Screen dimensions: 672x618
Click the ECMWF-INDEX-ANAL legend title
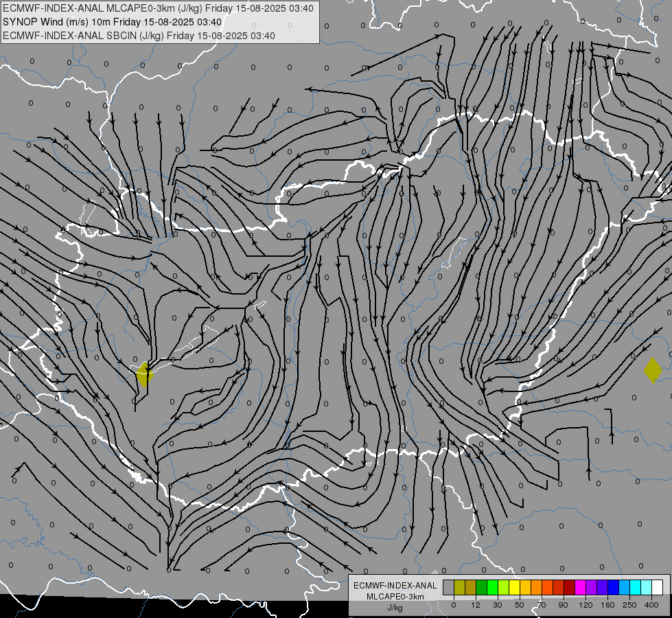coord(395,586)
